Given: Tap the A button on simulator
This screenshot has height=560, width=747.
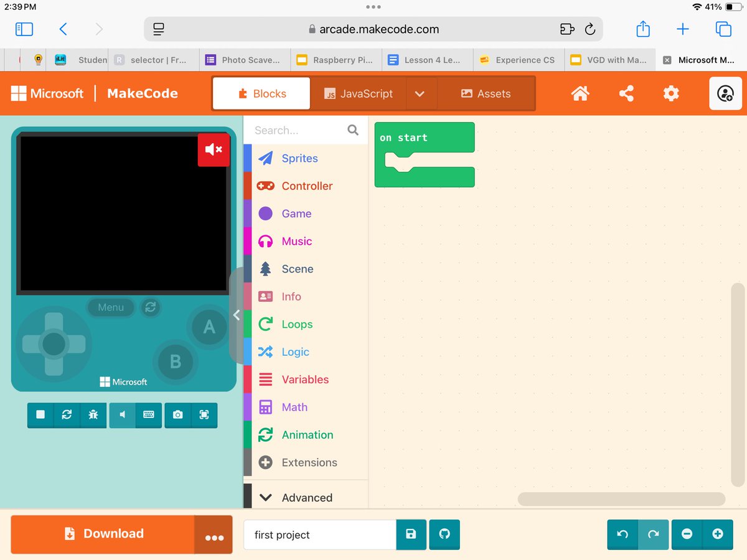Looking at the screenshot, I should click(x=209, y=327).
